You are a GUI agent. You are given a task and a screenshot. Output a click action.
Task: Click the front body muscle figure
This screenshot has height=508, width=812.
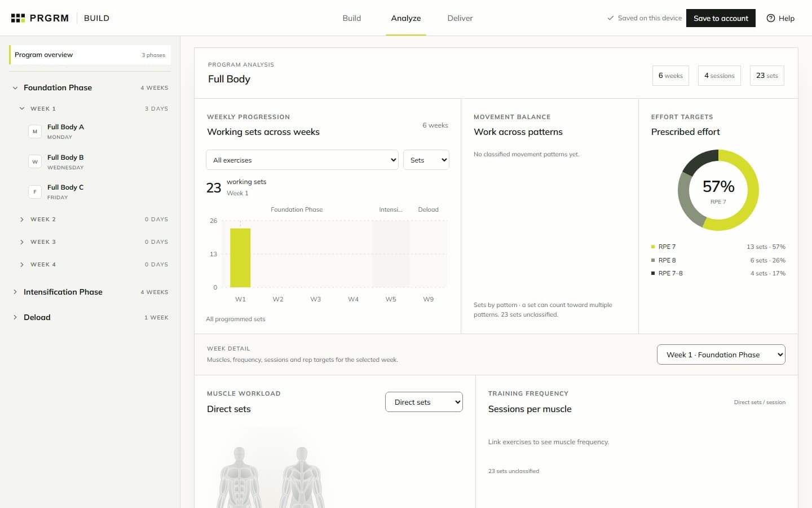(240, 477)
